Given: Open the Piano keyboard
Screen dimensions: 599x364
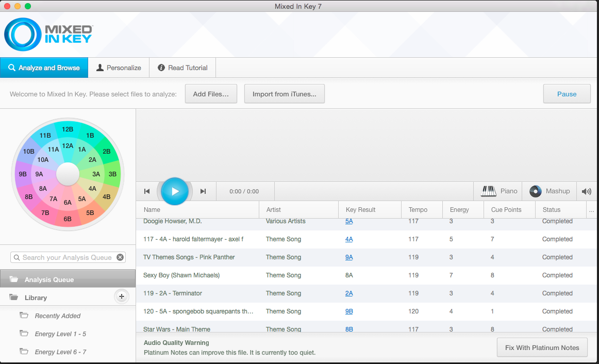Looking at the screenshot, I should pyautogui.click(x=498, y=191).
